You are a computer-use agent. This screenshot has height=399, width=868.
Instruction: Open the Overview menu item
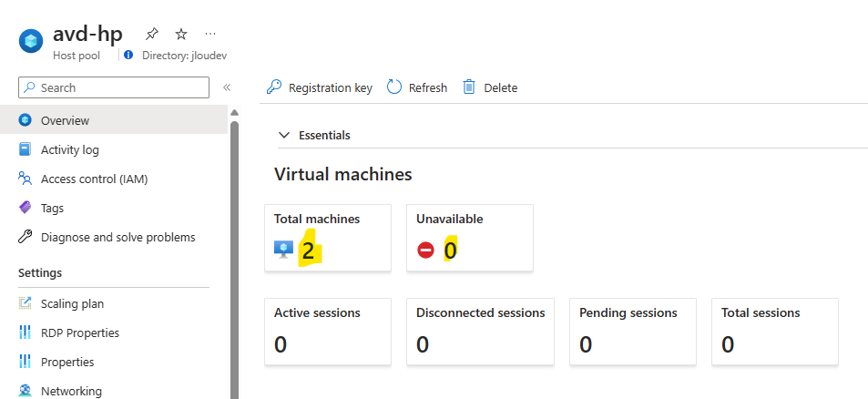114,120
